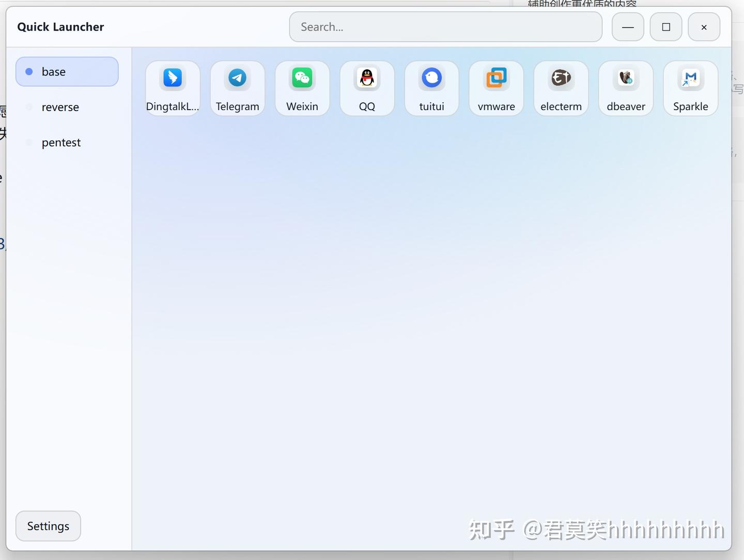
Task: Launch the vmware app tile
Action: [497, 88]
